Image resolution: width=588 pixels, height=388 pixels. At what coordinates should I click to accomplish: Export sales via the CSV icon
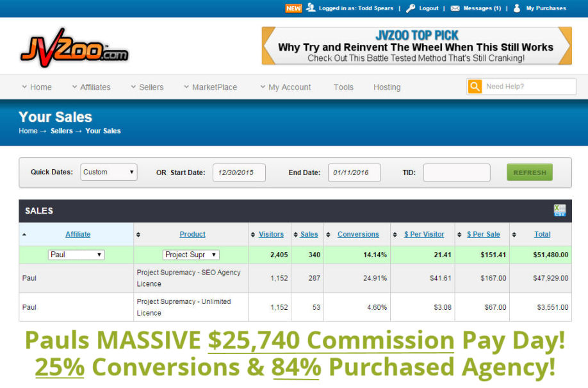click(x=560, y=210)
